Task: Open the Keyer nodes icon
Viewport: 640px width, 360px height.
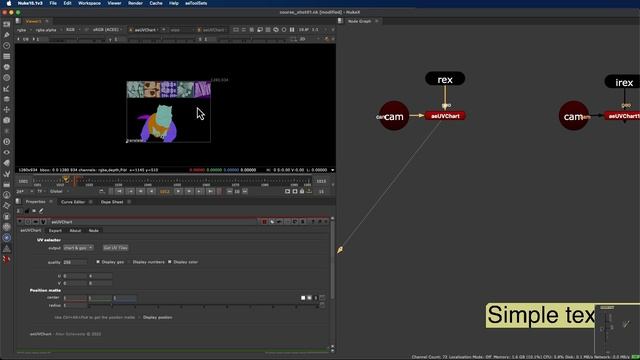Action: pos(7,89)
